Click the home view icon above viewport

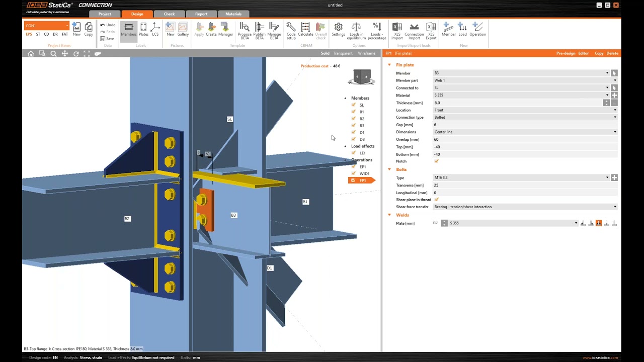click(31, 53)
